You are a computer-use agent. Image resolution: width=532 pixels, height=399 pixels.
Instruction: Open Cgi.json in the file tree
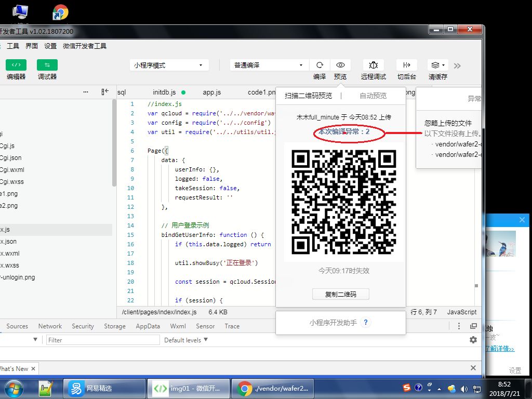pos(10,158)
